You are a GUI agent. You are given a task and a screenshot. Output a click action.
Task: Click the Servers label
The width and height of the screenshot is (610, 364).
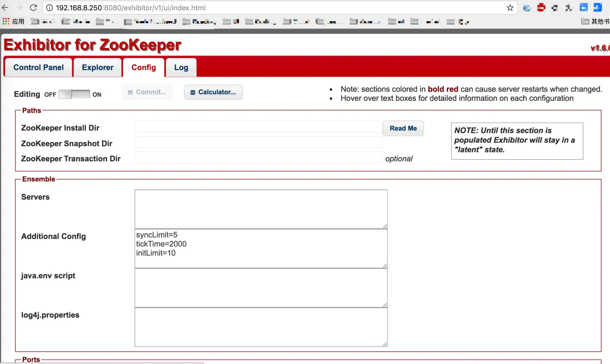click(35, 197)
